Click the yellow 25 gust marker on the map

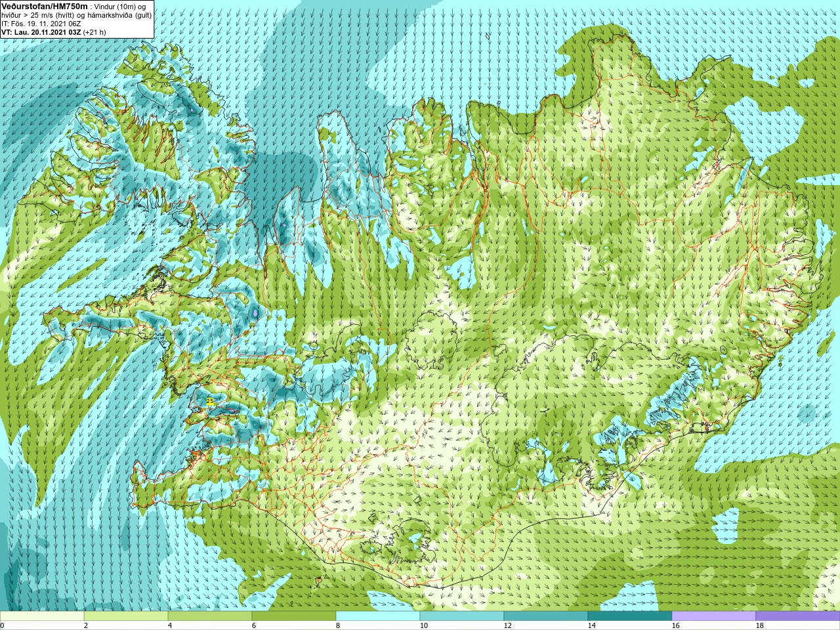click(x=210, y=401)
